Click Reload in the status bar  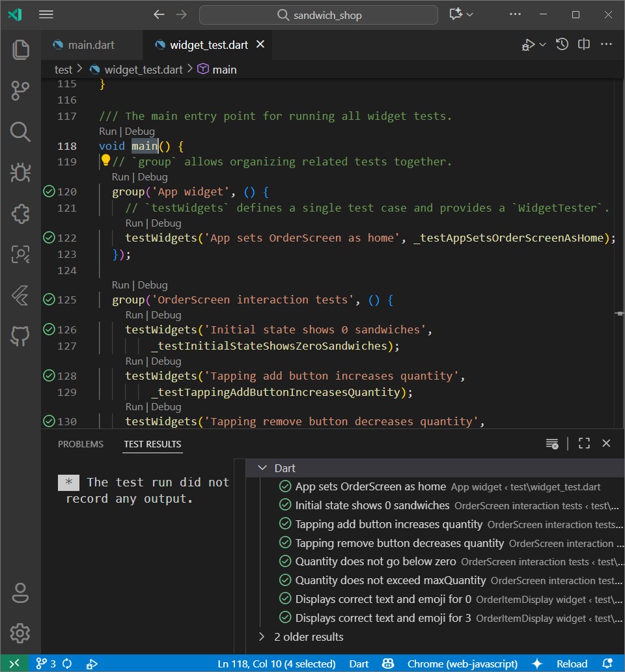tap(572, 664)
